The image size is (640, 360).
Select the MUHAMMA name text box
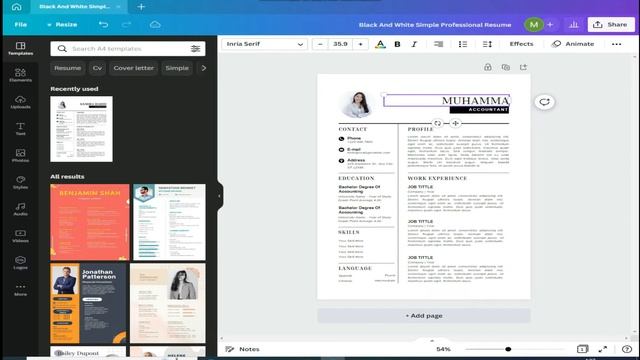[447, 100]
